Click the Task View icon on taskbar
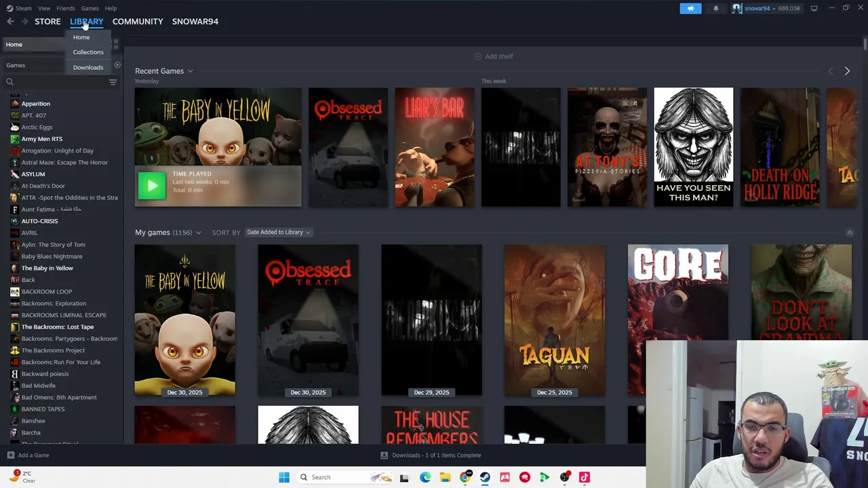The width and height of the screenshot is (868, 488). [404, 477]
